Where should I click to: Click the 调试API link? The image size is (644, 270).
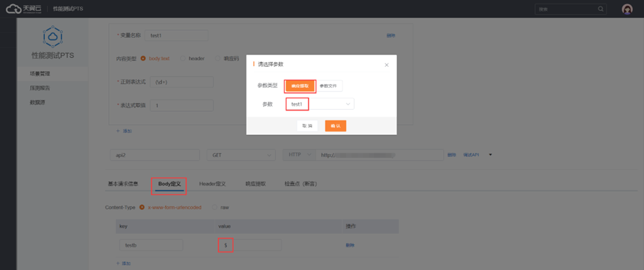tap(471, 155)
